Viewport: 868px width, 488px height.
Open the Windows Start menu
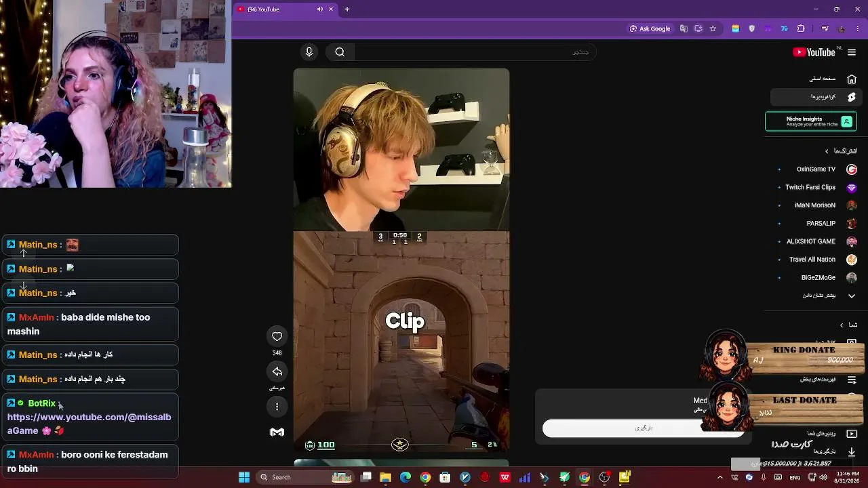tap(244, 477)
